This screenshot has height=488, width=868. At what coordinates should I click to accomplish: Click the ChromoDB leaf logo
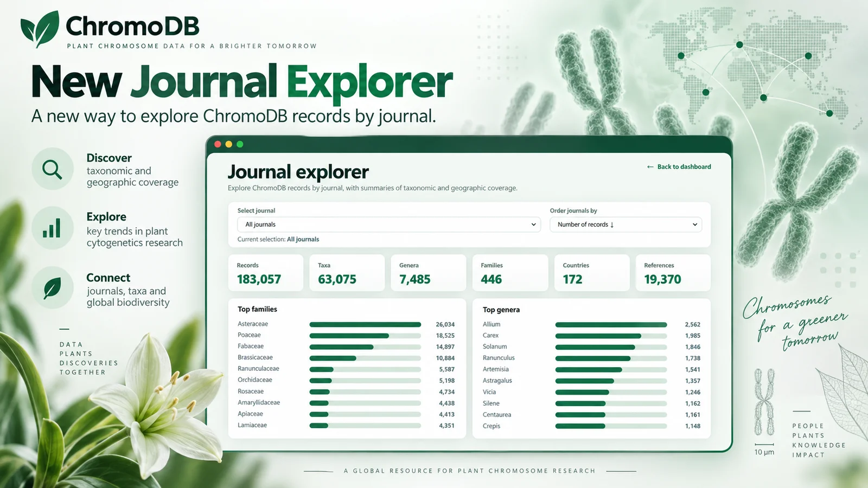(40, 29)
